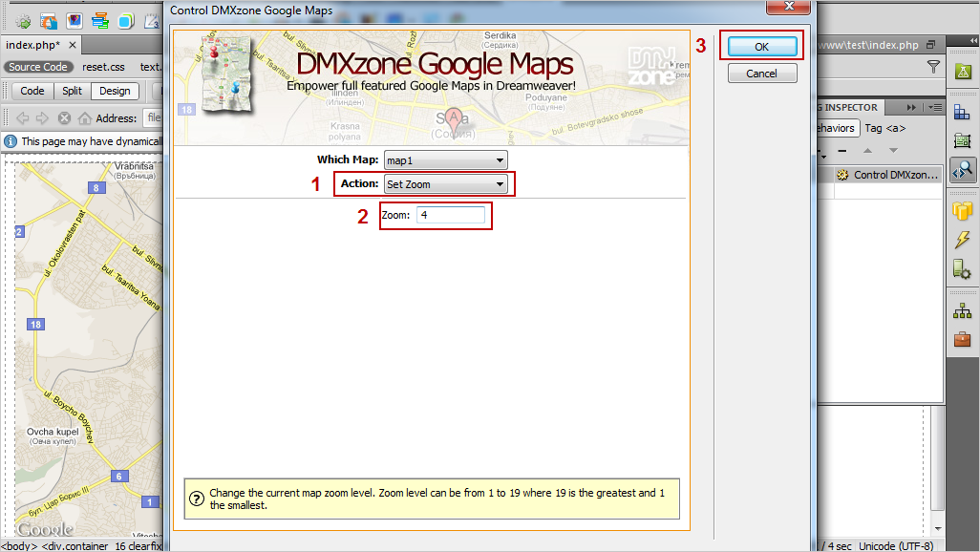Close the index.php document tab

click(73, 45)
